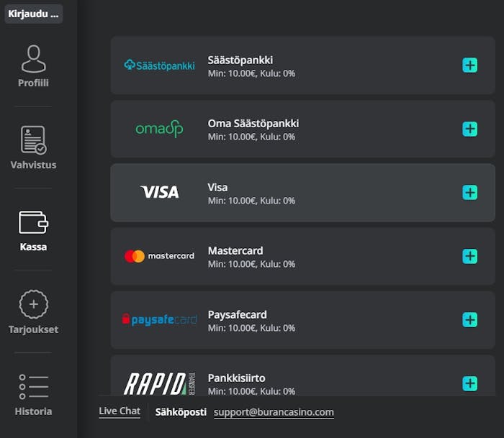Expand Paysafecard with its plus button
Screen dimensions: 504x438
(469, 320)
